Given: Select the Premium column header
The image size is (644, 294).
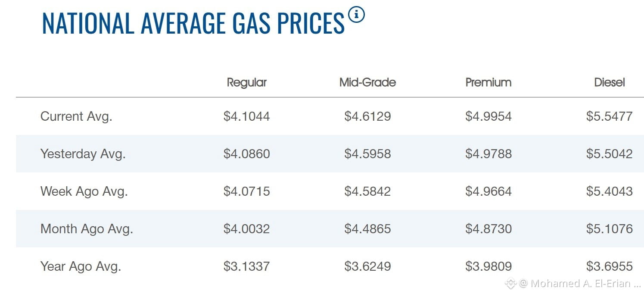Looking at the screenshot, I should click(x=488, y=82).
